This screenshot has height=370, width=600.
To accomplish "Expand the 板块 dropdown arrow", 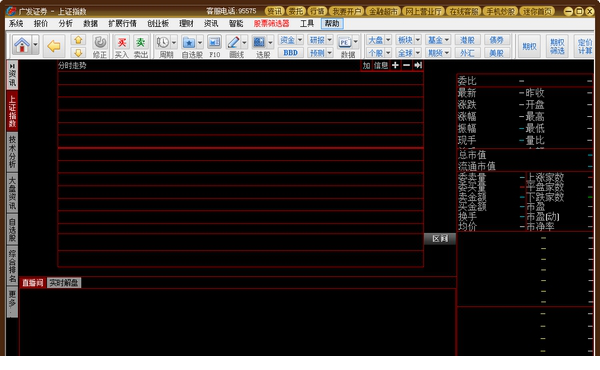I will tap(418, 39).
